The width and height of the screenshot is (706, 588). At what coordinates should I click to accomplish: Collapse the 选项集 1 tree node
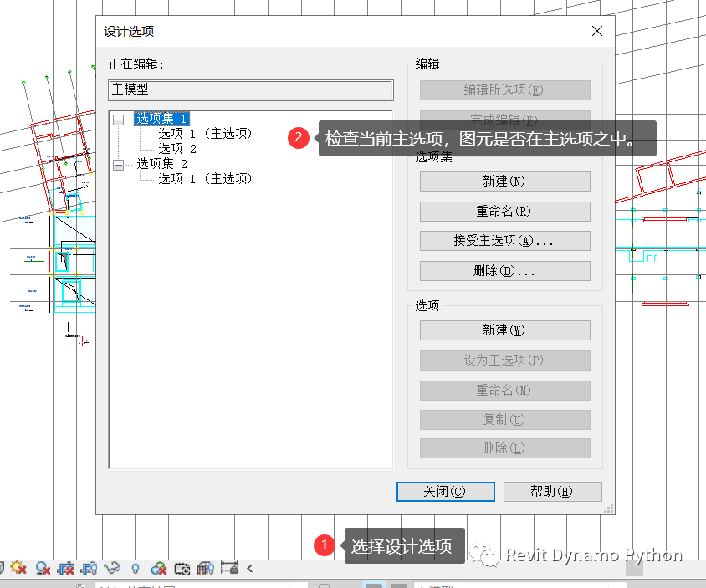point(119,120)
